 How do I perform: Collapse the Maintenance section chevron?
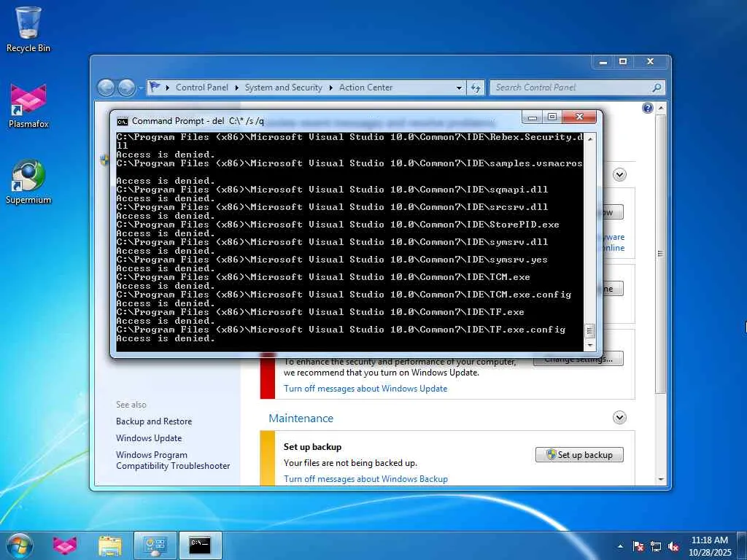tap(619, 418)
